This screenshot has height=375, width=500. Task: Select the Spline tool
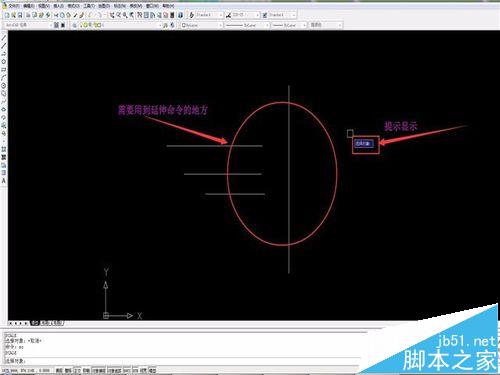coord(4,102)
